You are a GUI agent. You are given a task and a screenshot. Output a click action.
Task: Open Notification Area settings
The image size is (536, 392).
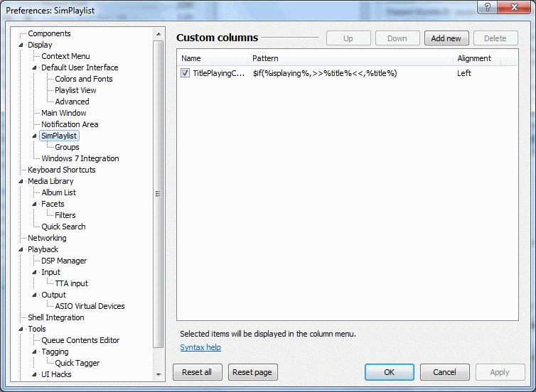(x=70, y=124)
